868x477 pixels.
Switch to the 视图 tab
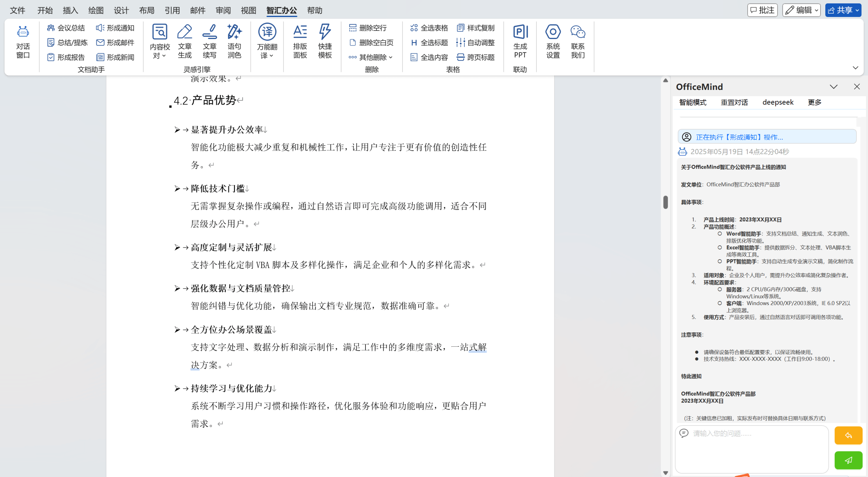point(249,11)
